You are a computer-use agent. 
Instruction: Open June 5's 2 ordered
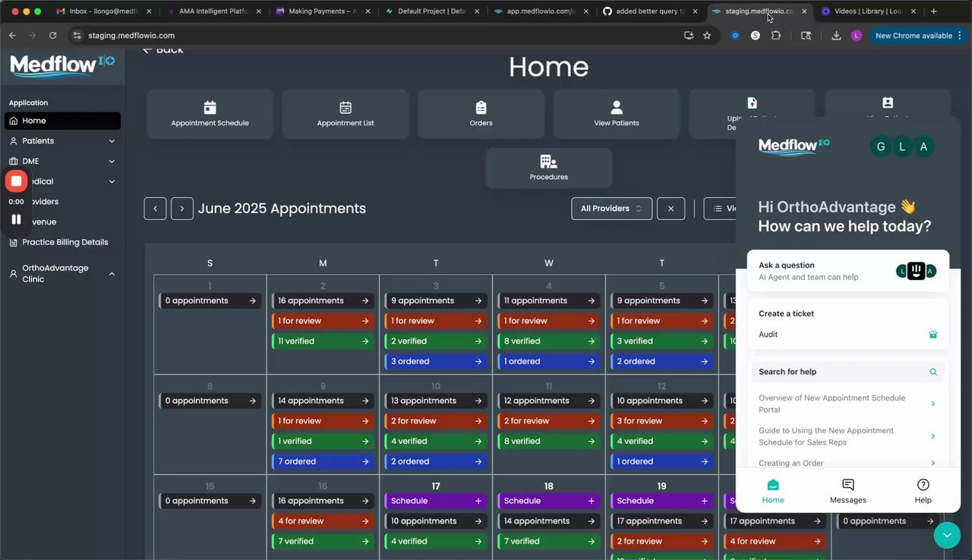661,361
